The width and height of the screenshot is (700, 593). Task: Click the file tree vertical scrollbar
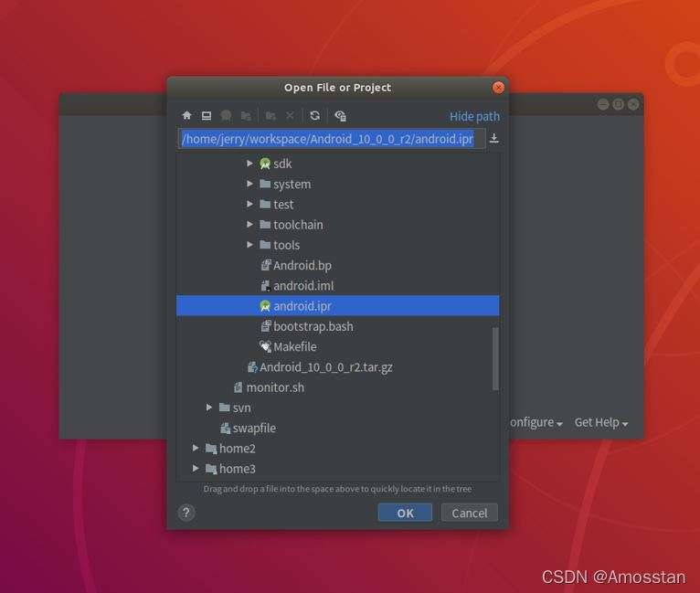coord(495,359)
